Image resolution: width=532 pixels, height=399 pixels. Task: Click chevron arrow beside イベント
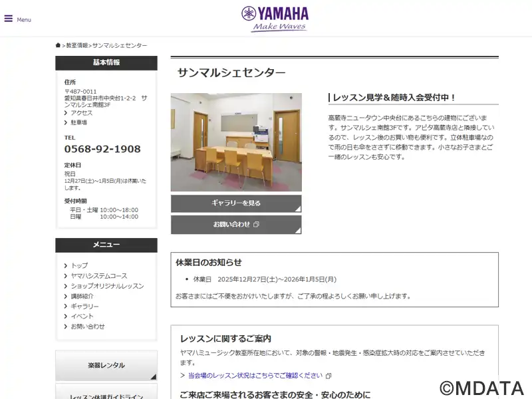click(66, 317)
